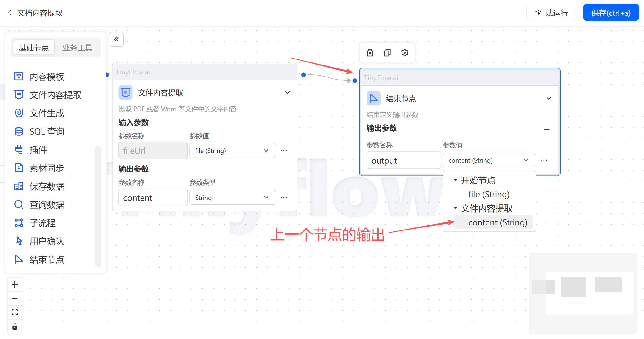
Task: Toggle the canvas lock icon
Action: 15,326
